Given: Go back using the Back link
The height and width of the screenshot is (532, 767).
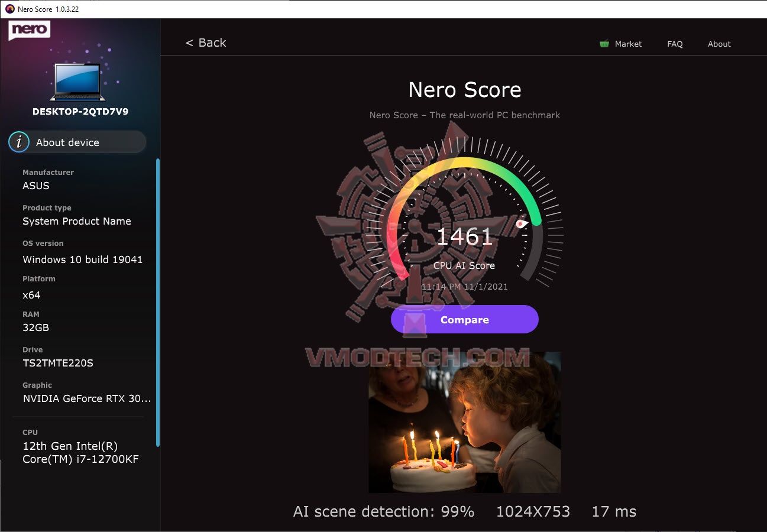Looking at the screenshot, I should tap(206, 43).
